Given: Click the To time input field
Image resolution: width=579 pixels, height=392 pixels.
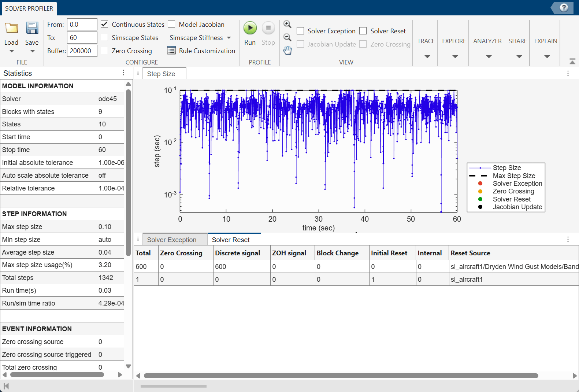Looking at the screenshot, I should click(82, 37).
